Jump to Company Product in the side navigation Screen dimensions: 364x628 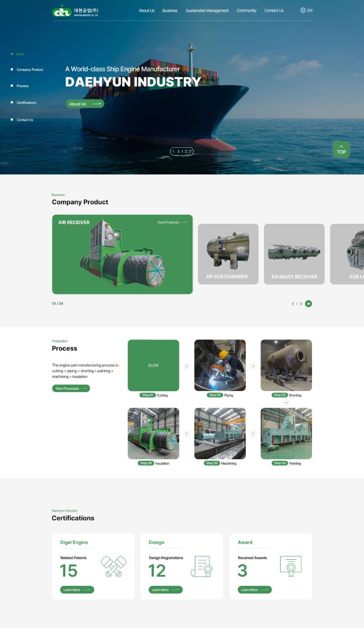(x=27, y=70)
